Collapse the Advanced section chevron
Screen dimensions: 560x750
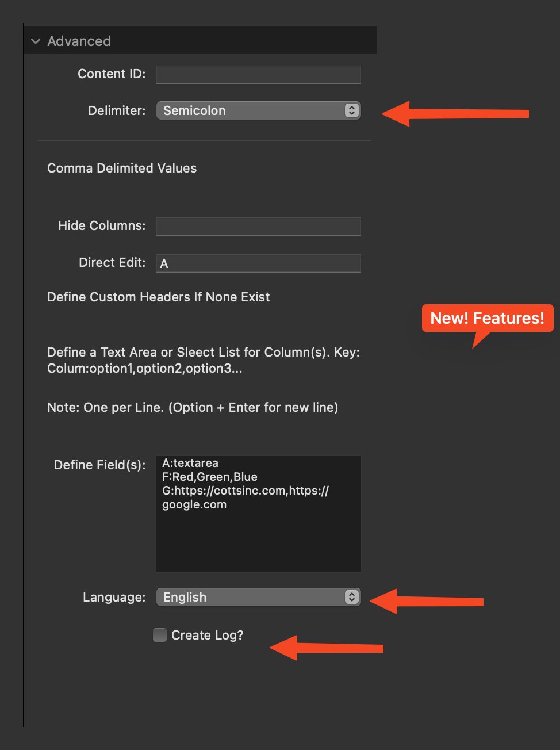point(36,41)
